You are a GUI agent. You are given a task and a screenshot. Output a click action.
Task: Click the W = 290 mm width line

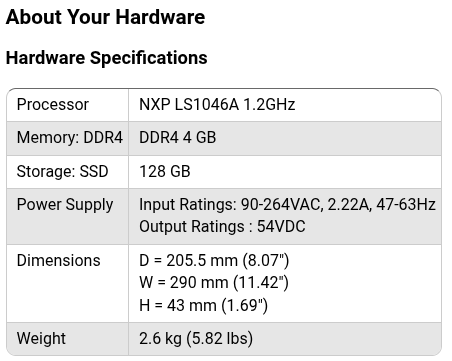click(x=214, y=283)
